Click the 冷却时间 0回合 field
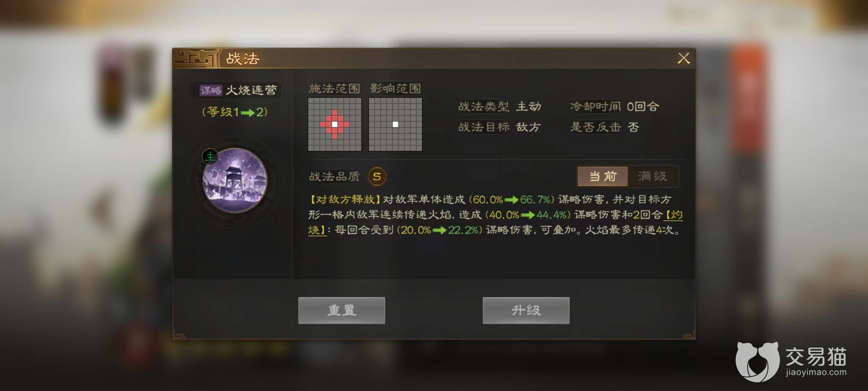The width and height of the screenshot is (868, 391). click(x=614, y=106)
